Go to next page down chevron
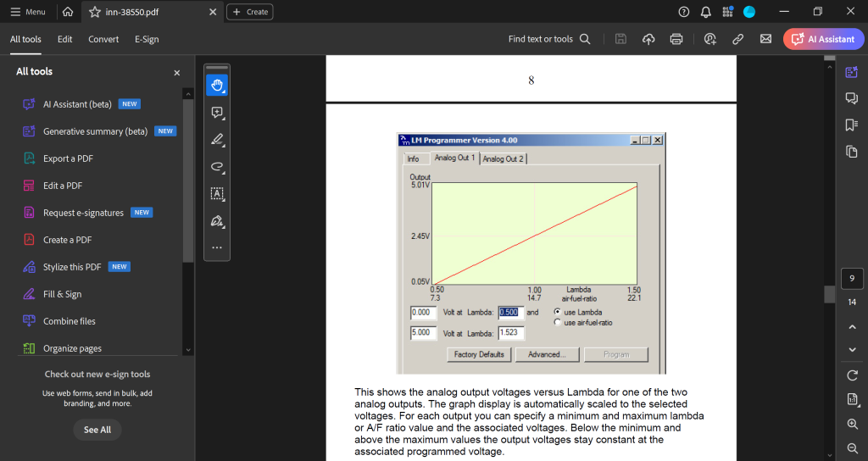 coord(853,350)
